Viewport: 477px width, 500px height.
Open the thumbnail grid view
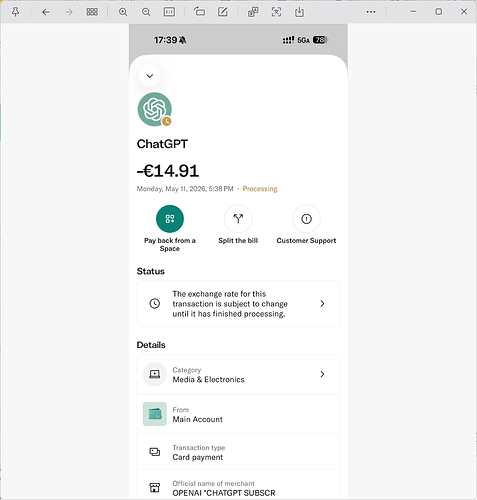[92, 12]
